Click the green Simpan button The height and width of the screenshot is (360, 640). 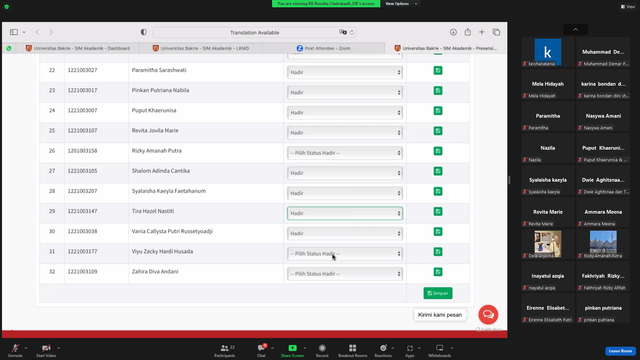point(438,293)
